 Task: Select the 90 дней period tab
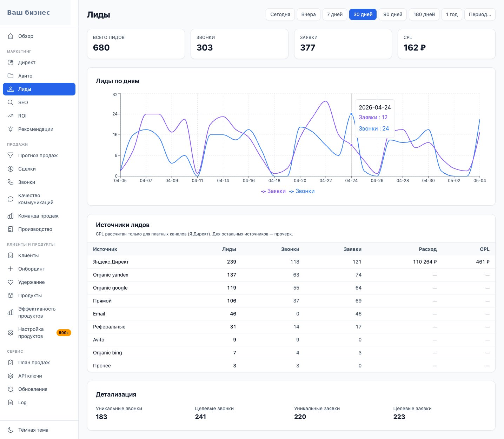pyautogui.click(x=393, y=14)
